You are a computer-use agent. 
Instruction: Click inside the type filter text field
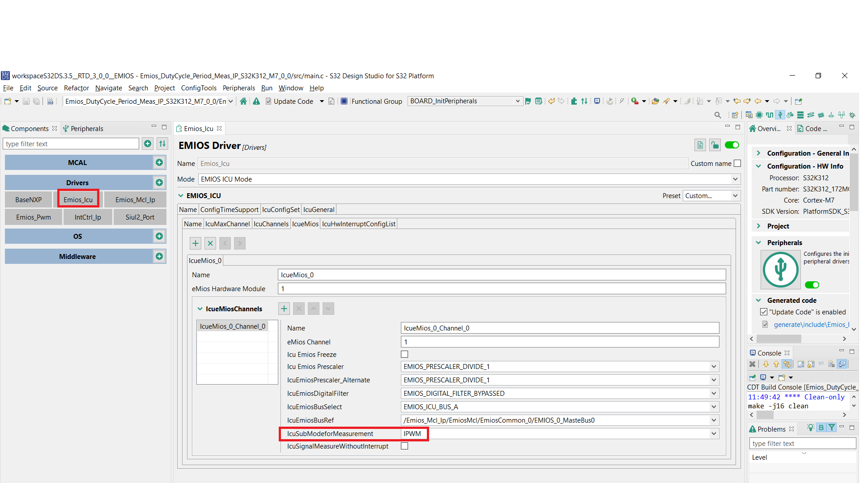pos(70,144)
